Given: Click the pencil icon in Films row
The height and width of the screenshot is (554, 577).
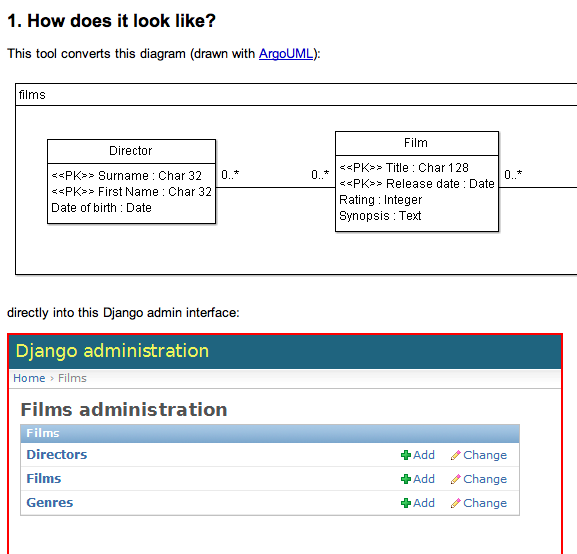Looking at the screenshot, I should (456, 479).
